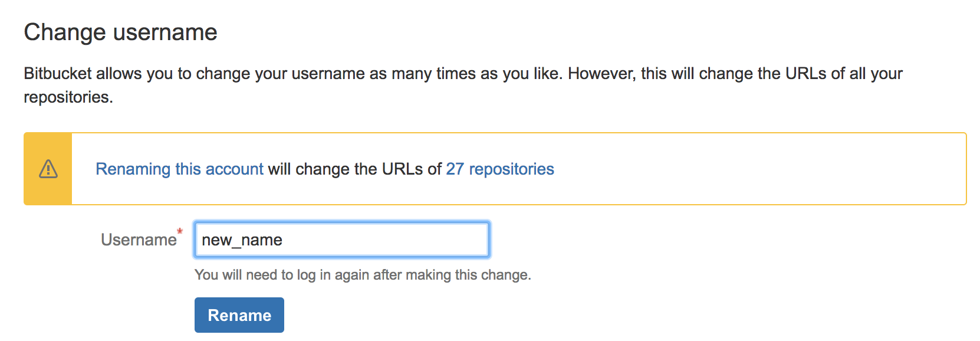Screen dimensions: 980x341
Task: View the '27 repositories' link
Action: pyautogui.click(x=499, y=169)
